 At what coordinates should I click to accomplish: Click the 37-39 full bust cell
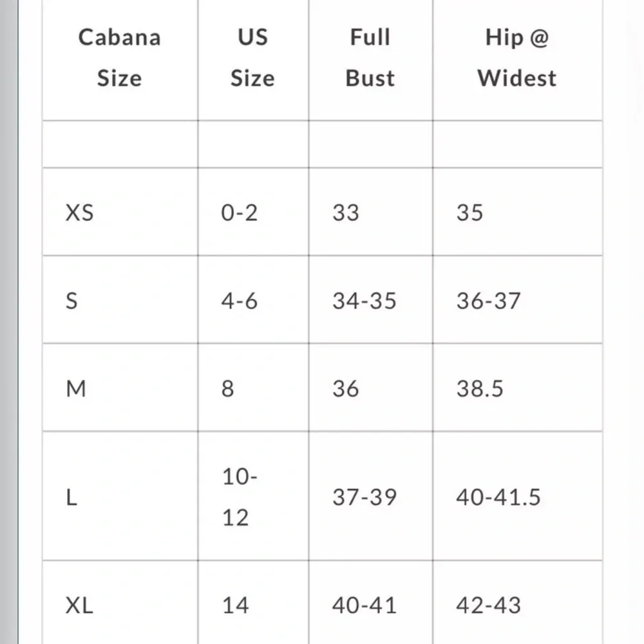click(365, 497)
